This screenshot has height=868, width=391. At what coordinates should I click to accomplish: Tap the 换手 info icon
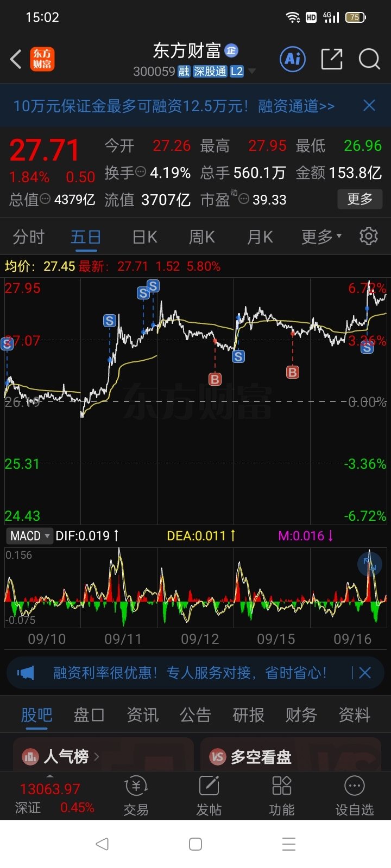[141, 172]
